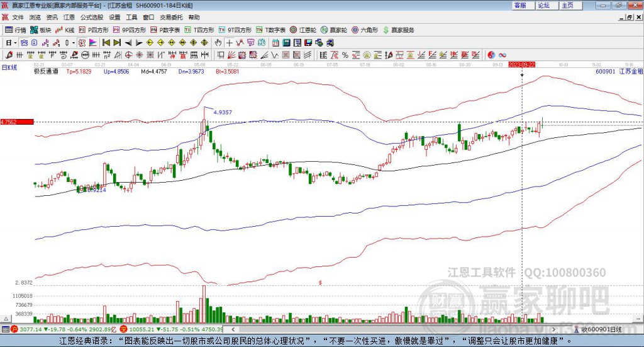644x347 pixels.
Task: Click the Up=4.8506 indicator value
Action: click(x=116, y=71)
